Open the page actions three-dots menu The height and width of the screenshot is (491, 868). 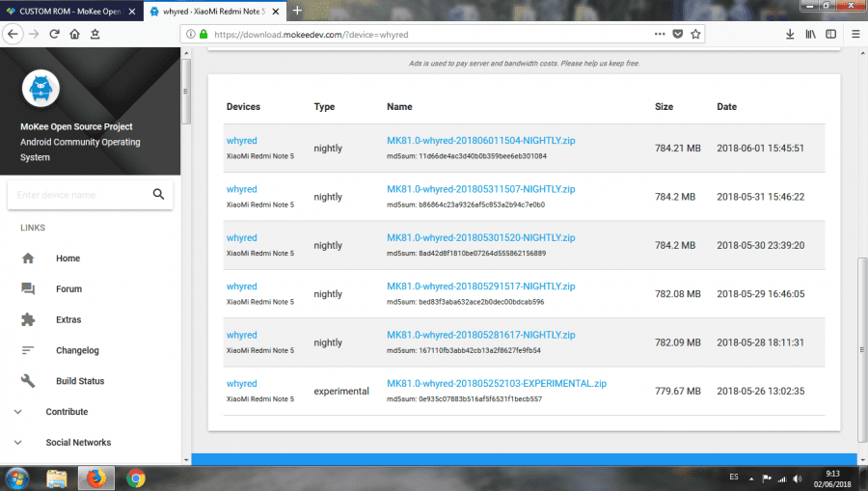(x=660, y=35)
